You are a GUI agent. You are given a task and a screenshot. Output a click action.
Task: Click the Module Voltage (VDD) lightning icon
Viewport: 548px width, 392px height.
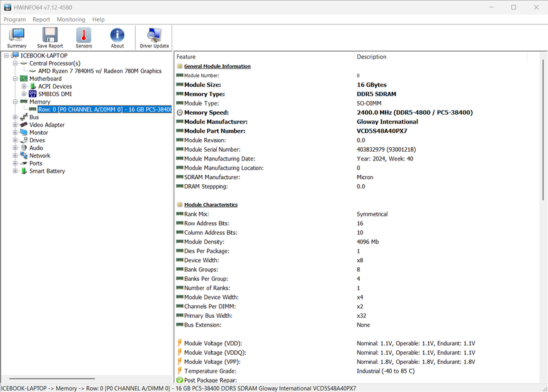(x=179, y=343)
